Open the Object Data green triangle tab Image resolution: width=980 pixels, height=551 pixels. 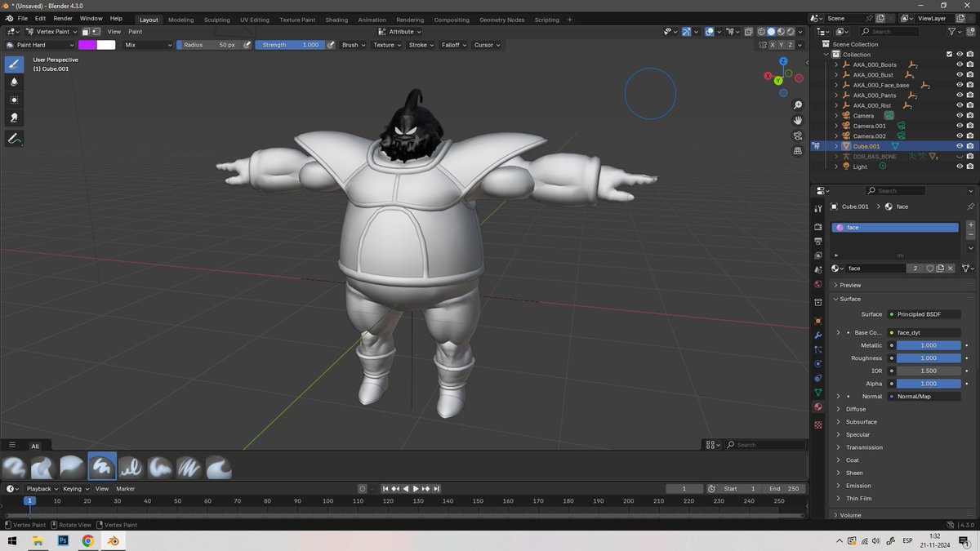(817, 393)
